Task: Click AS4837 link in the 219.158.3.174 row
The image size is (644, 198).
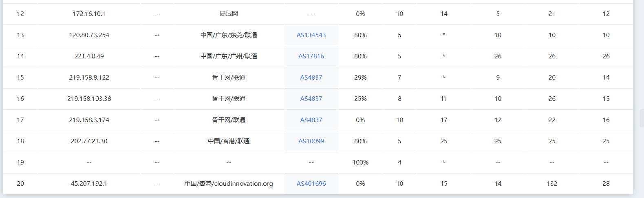Action: (311, 120)
